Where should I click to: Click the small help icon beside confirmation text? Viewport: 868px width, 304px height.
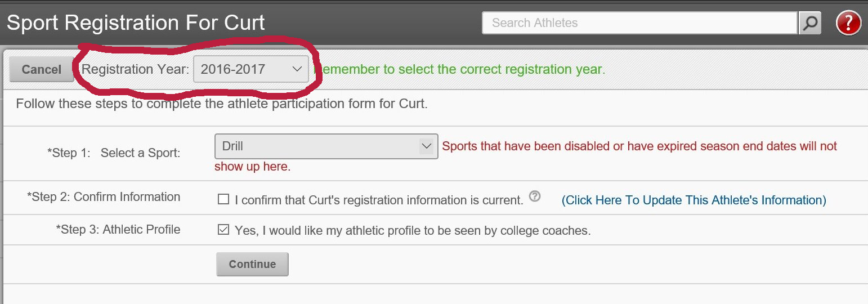click(x=535, y=196)
